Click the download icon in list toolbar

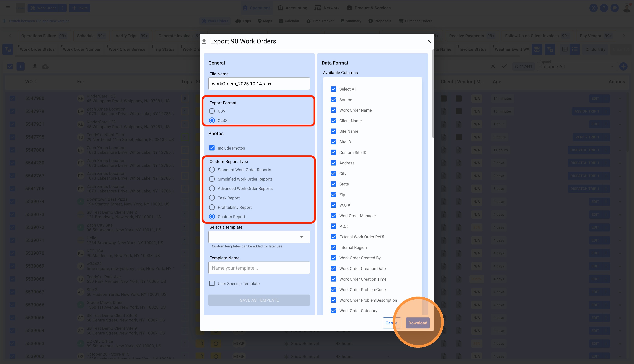click(x=35, y=66)
